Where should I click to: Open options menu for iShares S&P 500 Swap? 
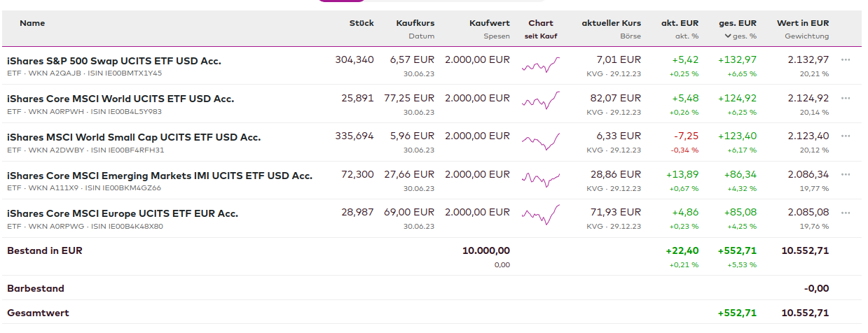[846, 59]
